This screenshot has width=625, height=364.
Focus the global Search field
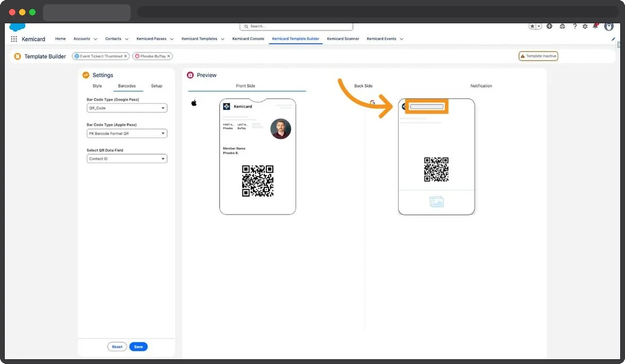pyautogui.click(x=297, y=26)
